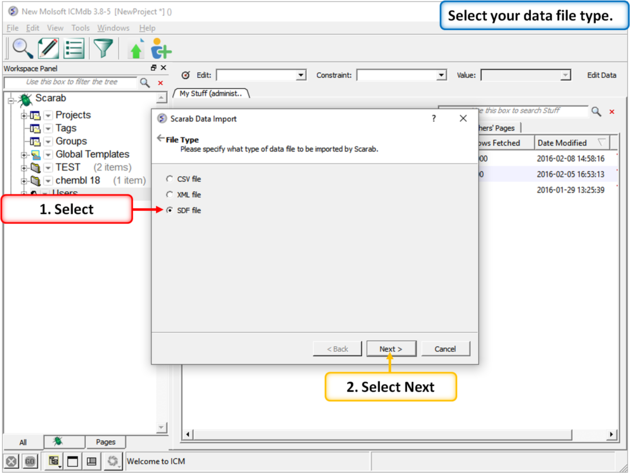Click the red X clear tree filter icon
Viewport: 630px width, 473px height.
(161, 83)
